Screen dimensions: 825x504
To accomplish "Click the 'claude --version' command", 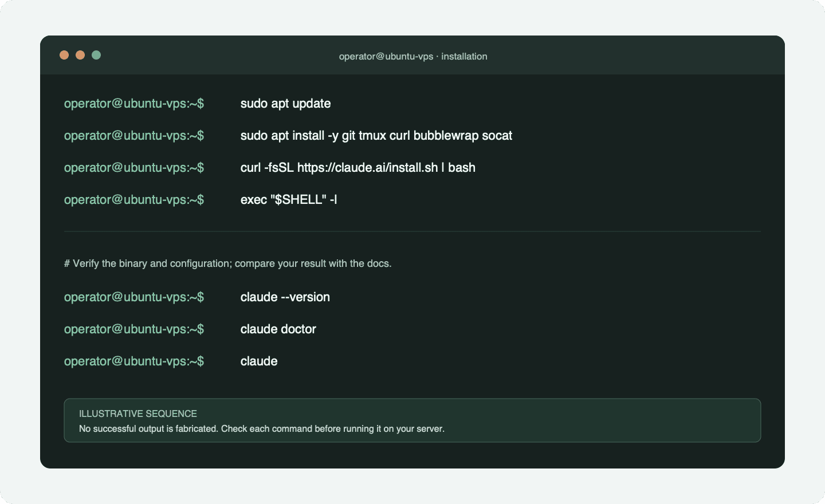I will coord(285,297).
